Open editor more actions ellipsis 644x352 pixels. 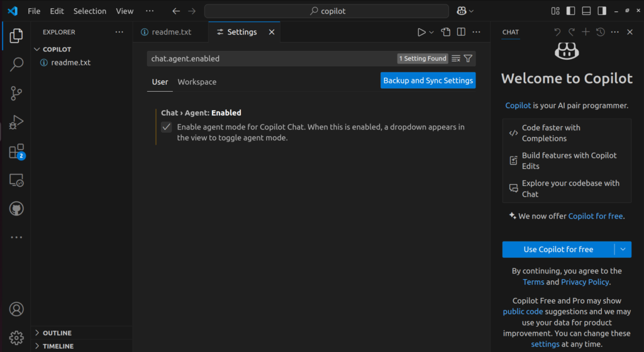477,32
